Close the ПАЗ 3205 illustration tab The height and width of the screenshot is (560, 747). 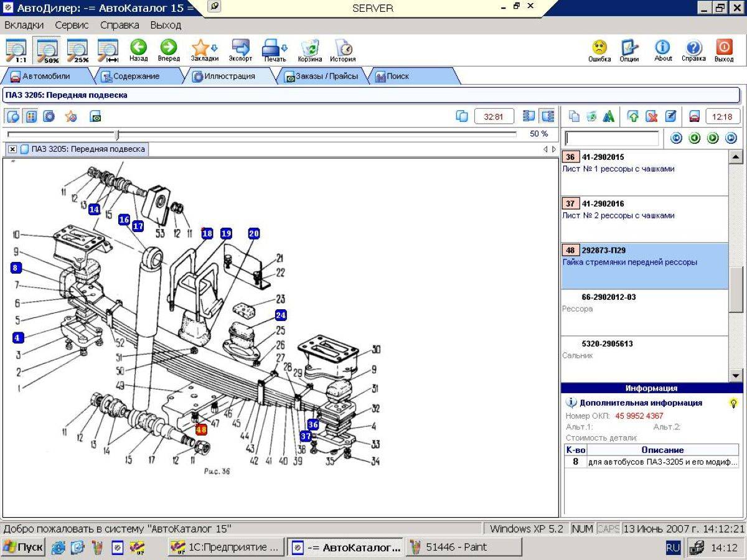(x=12, y=149)
